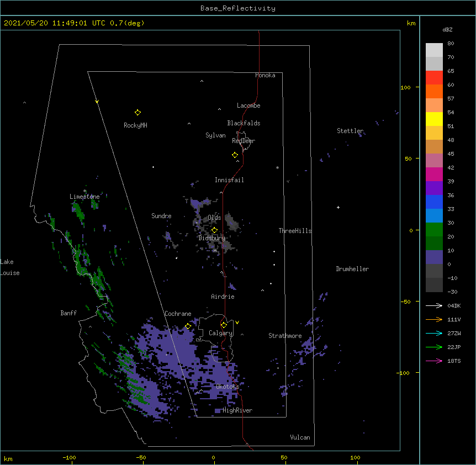Click the dBZ legend heading
The image size is (476, 465).
point(447,29)
